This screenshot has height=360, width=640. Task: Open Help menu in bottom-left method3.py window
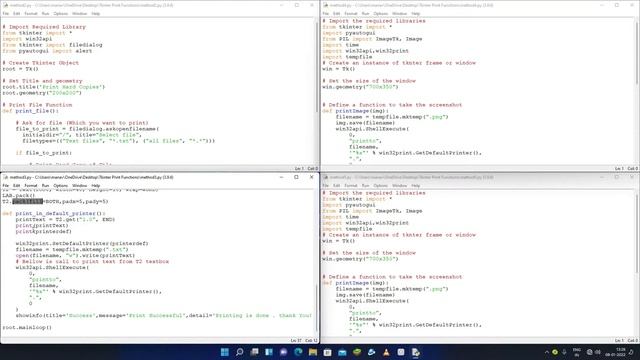tap(96, 185)
